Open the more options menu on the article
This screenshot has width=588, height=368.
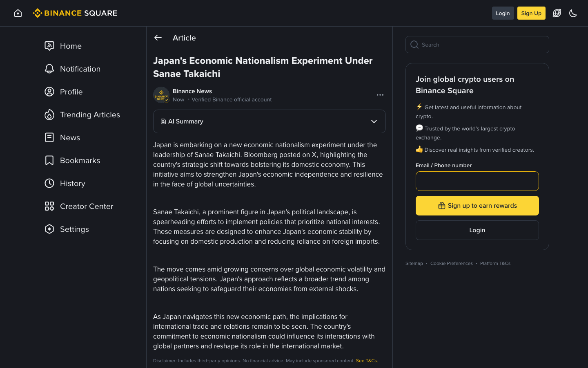380,94
